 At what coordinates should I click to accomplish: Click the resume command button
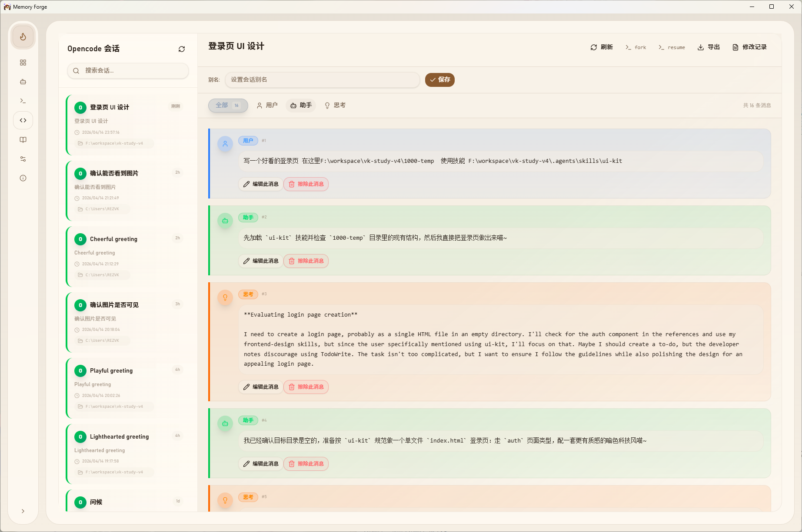(x=672, y=47)
